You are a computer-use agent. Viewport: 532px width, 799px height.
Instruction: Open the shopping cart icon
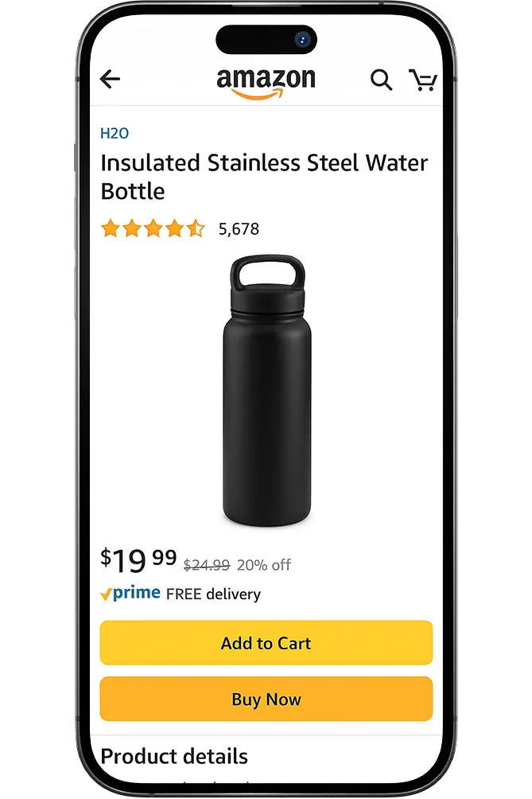423,80
